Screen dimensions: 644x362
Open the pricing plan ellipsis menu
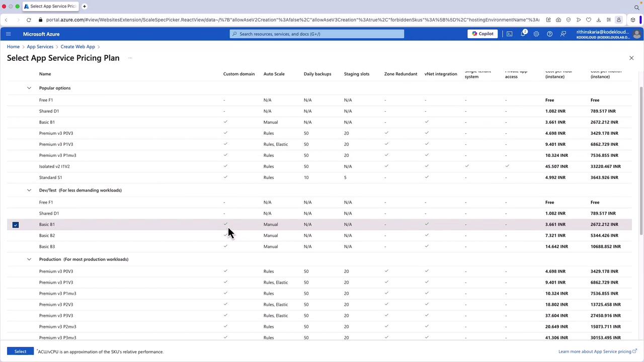[x=130, y=58]
